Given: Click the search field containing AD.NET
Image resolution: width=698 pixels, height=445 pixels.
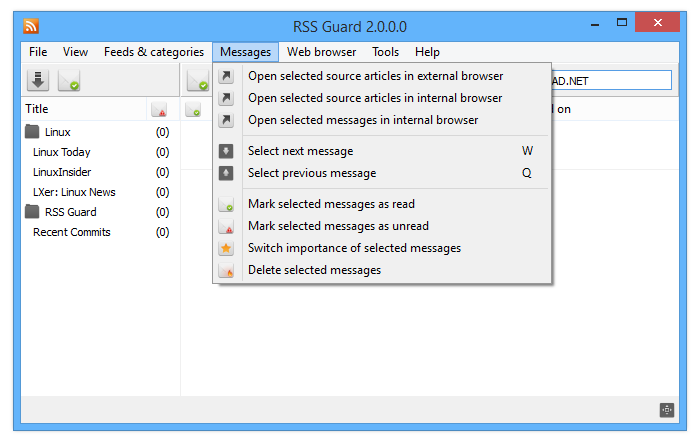Looking at the screenshot, I should [x=611, y=81].
